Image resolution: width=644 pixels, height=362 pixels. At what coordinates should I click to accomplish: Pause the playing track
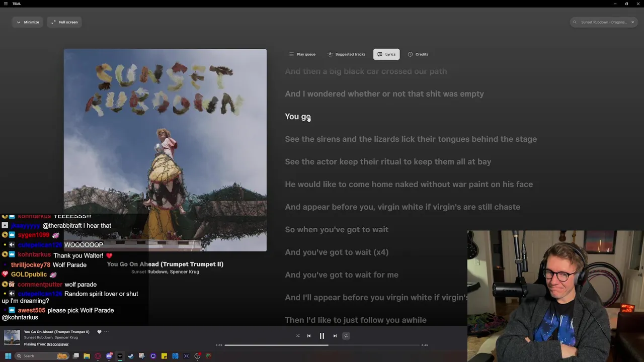322,336
